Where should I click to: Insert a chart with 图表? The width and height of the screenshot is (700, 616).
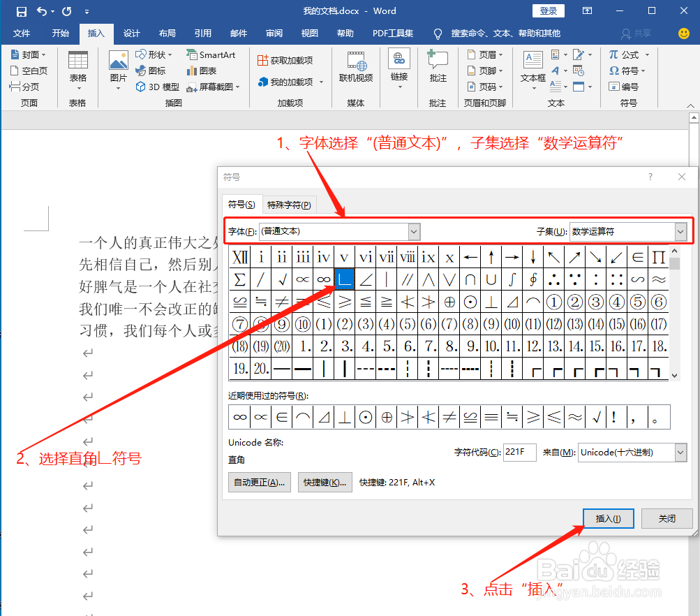201,71
